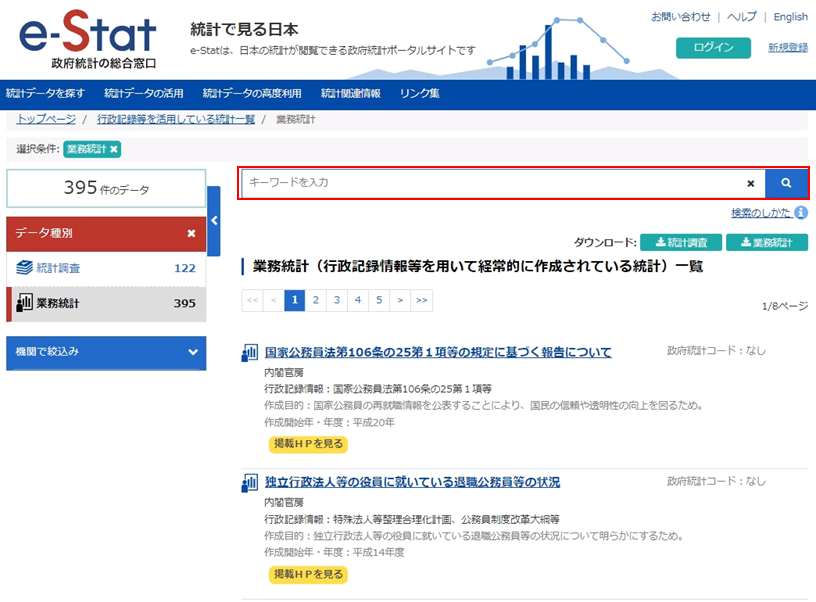Click 掲載HPを見る under 独立行政法人等 entry
The height and width of the screenshot is (602, 816).
point(308,574)
